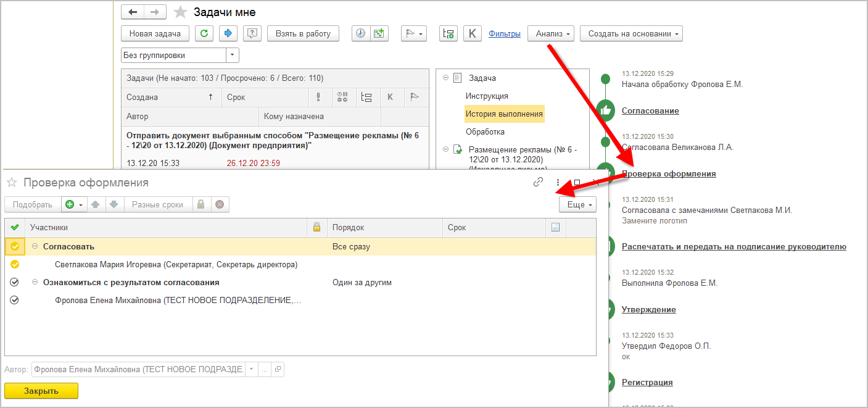The image size is (868, 408).
Task: Select 'История выполнения' in the task tree
Action: pos(505,114)
